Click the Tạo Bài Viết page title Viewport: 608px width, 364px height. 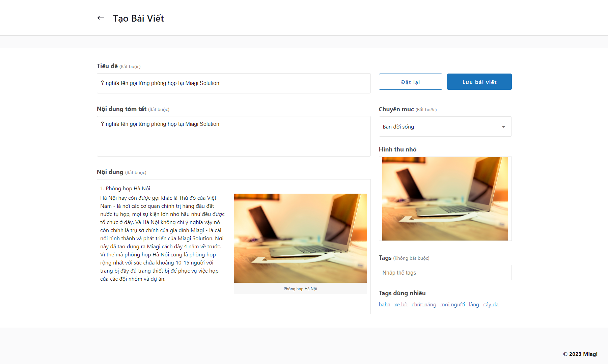(x=138, y=19)
